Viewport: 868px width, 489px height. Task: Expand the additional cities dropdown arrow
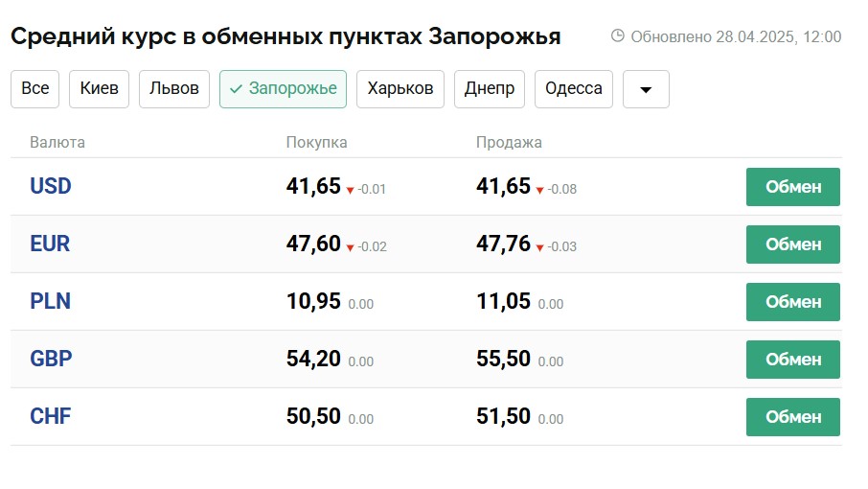(646, 89)
